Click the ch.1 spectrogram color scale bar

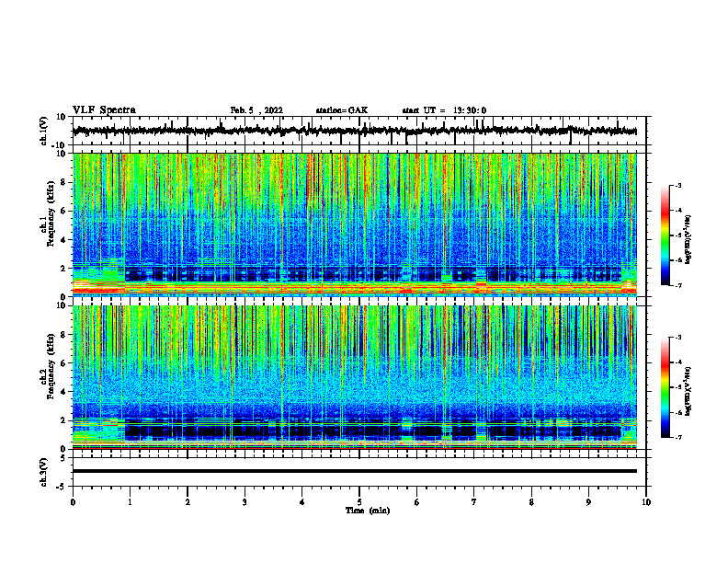pyautogui.click(x=665, y=236)
